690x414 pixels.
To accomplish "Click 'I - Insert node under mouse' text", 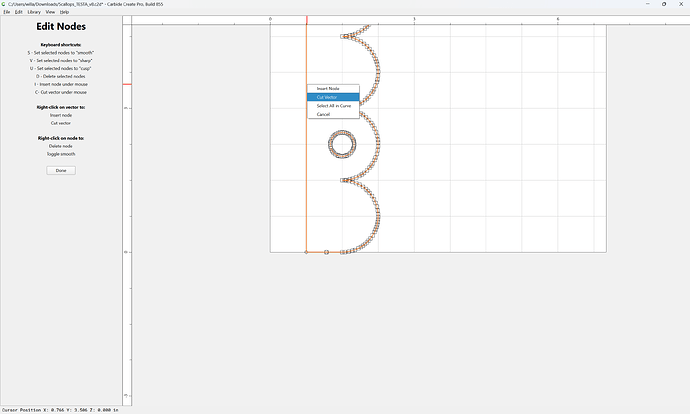I will tap(61, 84).
